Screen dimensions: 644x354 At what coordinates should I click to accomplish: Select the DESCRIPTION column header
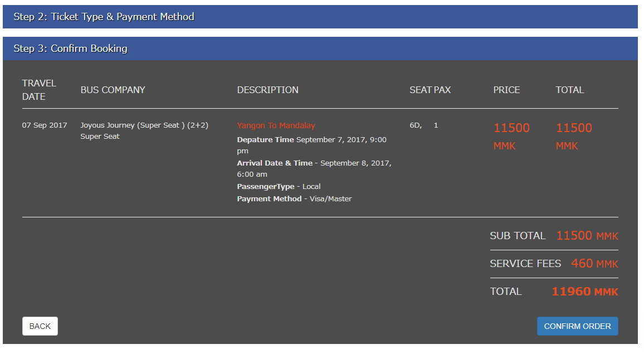[267, 90]
